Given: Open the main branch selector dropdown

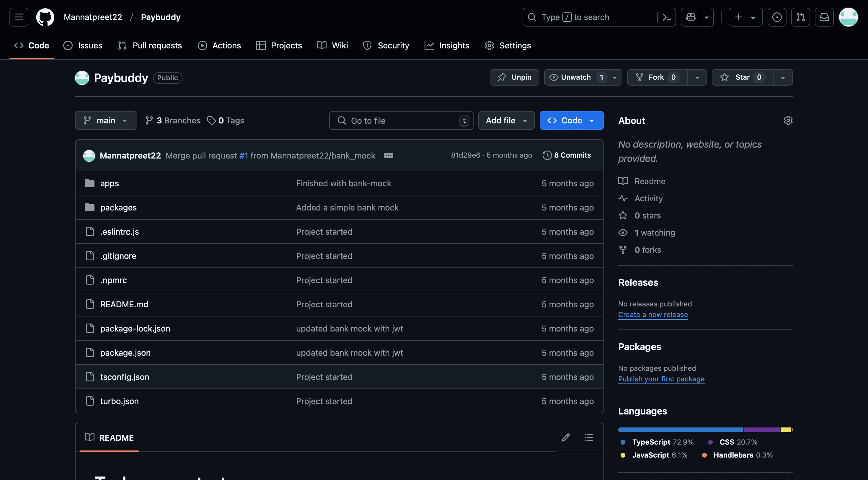Looking at the screenshot, I should (106, 120).
